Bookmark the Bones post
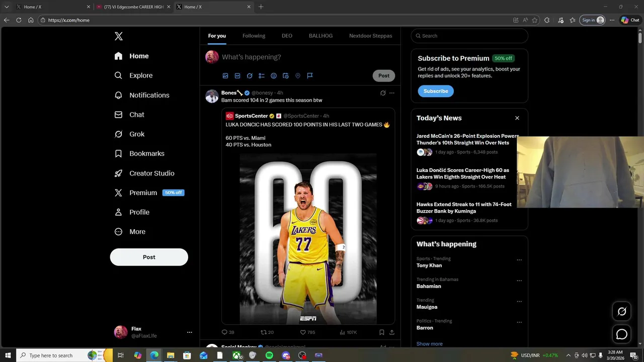 (x=382, y=332)
